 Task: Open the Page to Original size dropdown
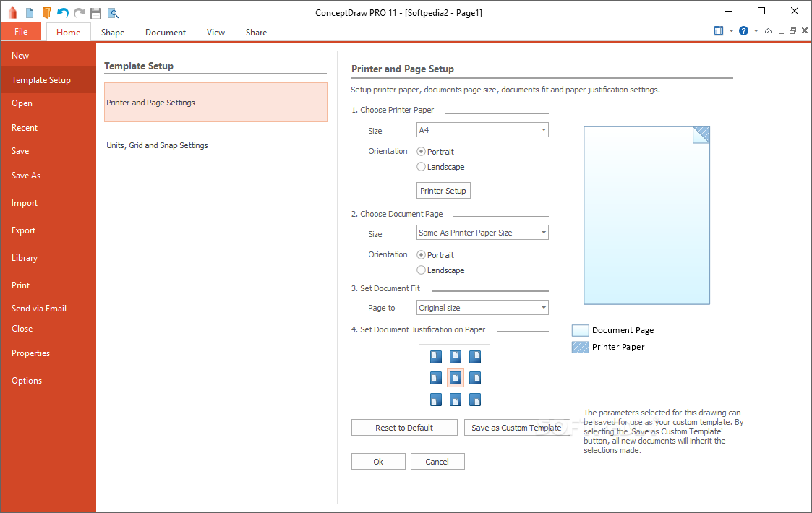point(482,308)
